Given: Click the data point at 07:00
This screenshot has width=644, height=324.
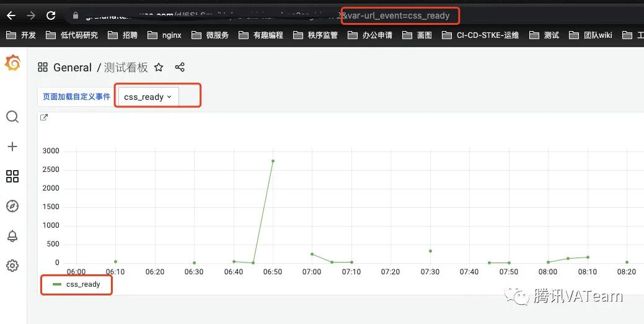Looking at the screenshot, I should (312, 254).
